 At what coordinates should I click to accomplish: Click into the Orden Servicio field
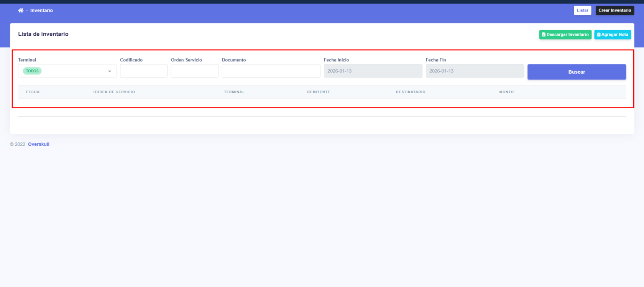pos(194,71)
